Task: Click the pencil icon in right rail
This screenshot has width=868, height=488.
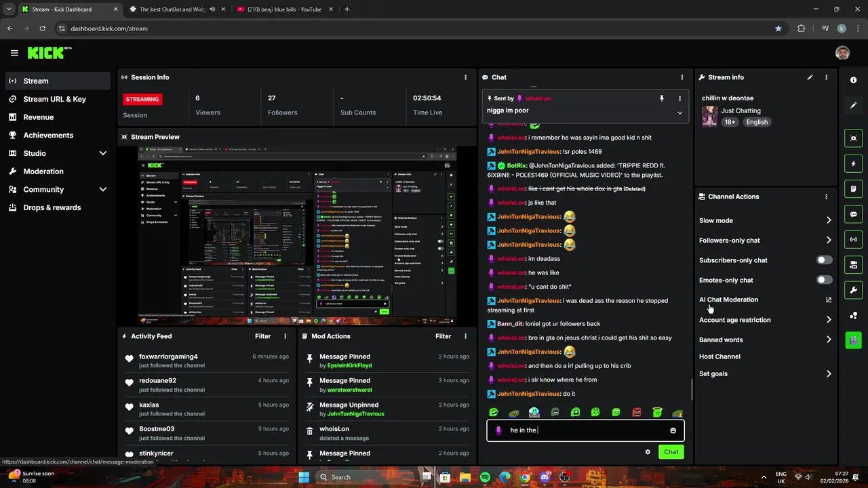Action: click(x=853, y=106)
